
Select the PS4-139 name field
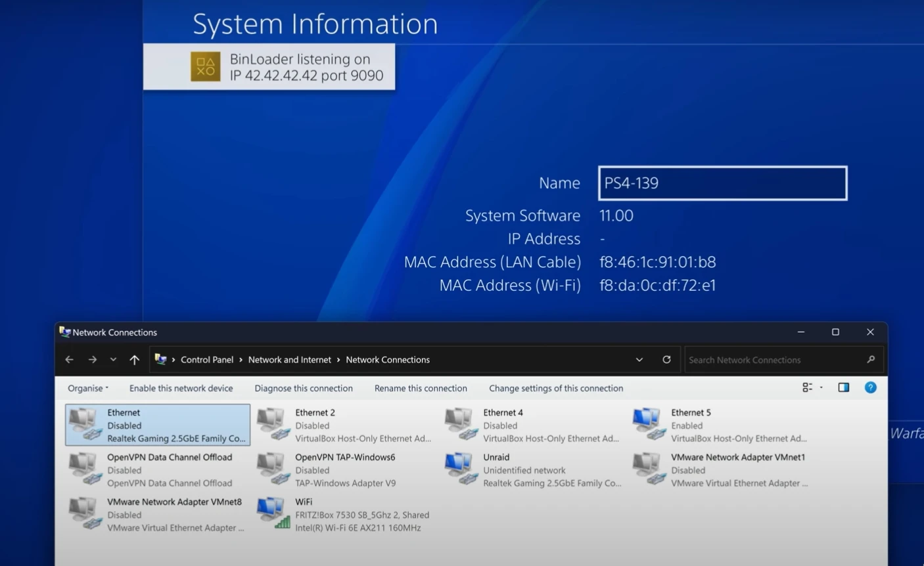click(722, 183)
